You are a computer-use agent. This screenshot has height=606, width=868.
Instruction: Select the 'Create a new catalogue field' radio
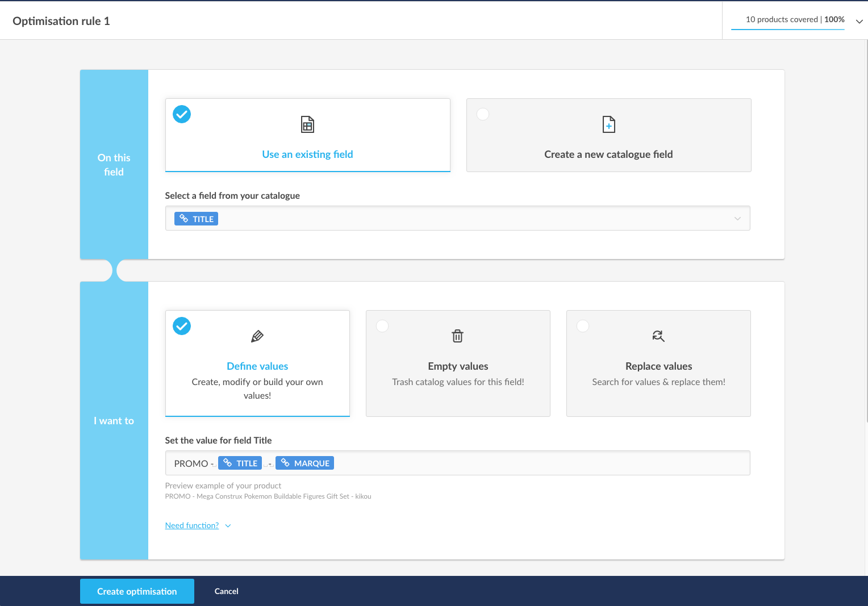pos(483,114)
